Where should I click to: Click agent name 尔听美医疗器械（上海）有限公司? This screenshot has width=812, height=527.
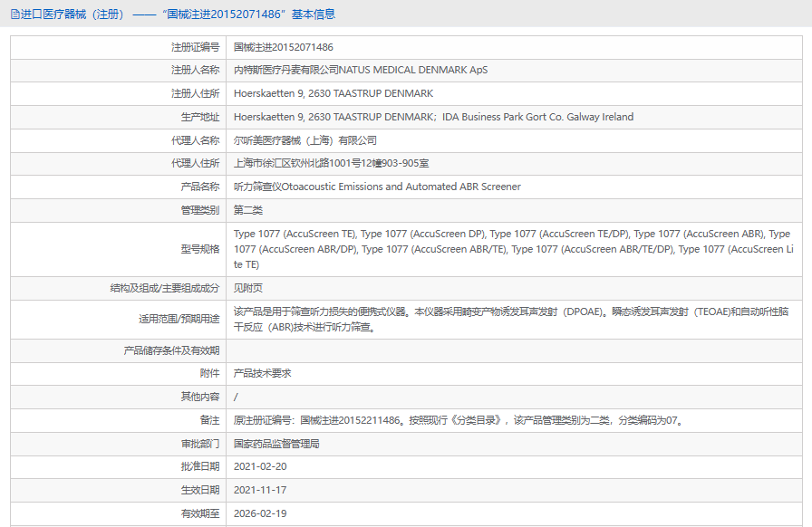coord(305,140)
